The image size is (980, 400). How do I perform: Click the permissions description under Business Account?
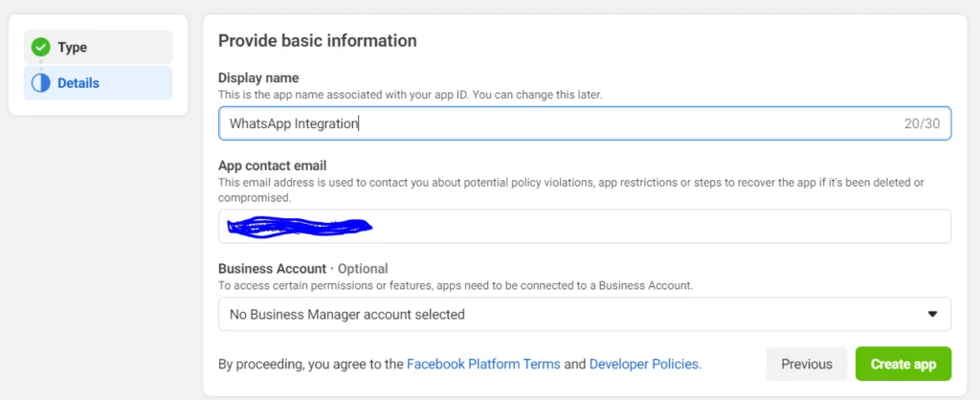point(456,285)
